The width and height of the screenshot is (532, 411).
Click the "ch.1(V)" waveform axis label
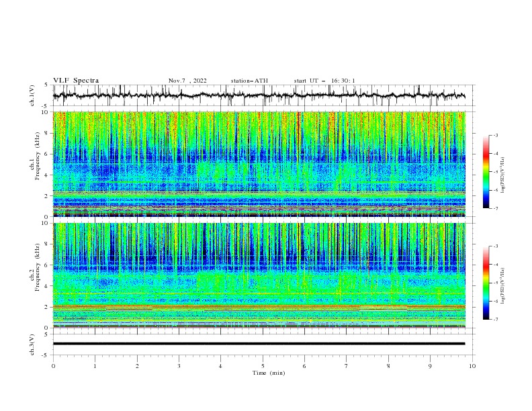pyautogui.click(x=32, y=95)
